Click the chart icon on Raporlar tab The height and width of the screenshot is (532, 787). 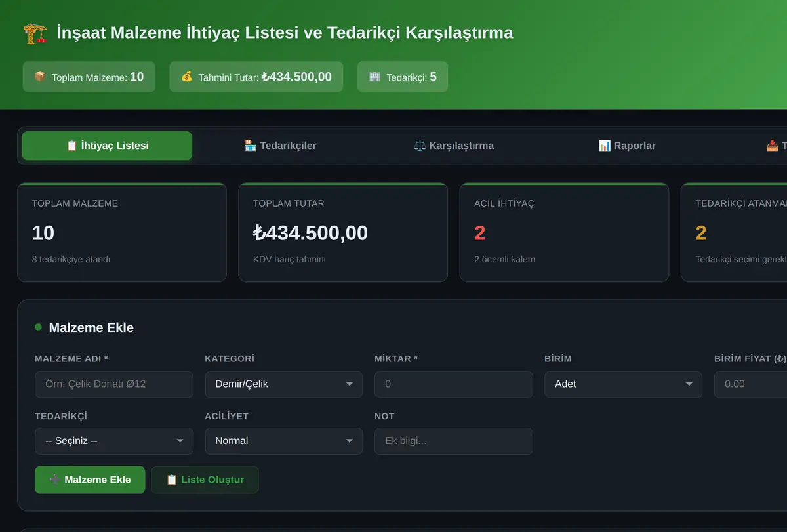coord(605,146)
